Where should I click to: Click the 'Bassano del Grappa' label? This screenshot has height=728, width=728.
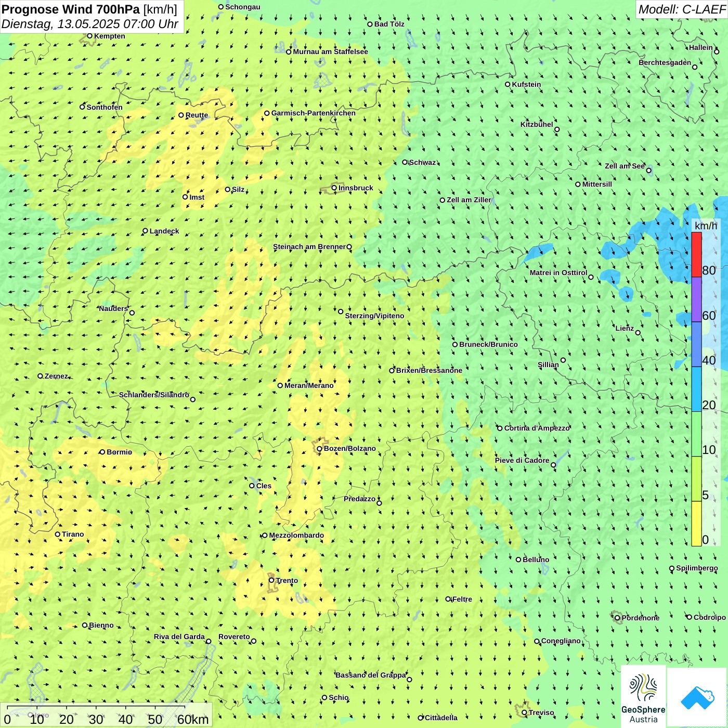[371, 675]
